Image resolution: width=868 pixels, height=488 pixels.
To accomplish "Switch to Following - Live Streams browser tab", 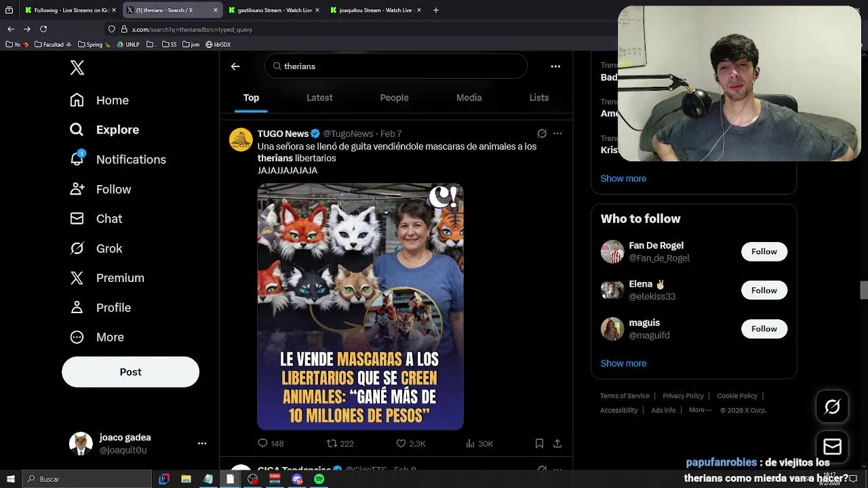I will 71,10.
